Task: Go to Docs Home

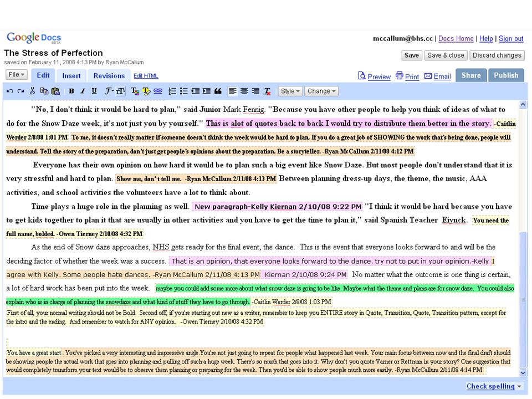Action: coord(456,39)
